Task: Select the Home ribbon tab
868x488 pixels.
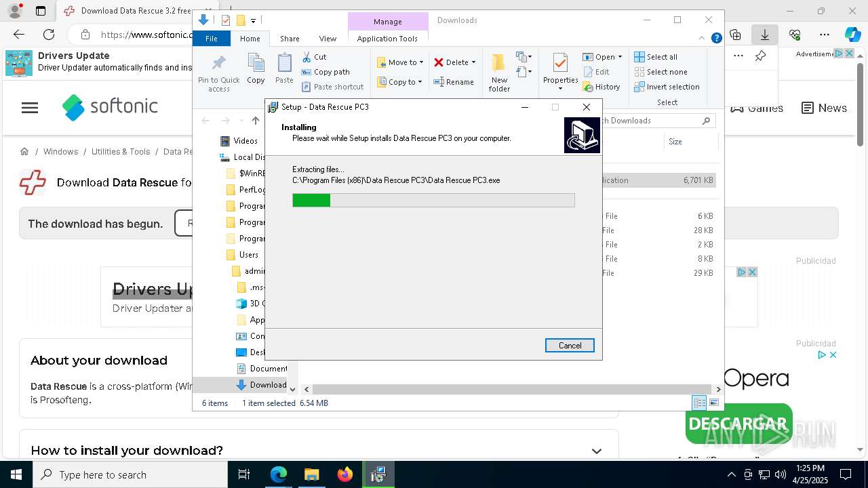Action: pyautogui.click(x=250, y=39)
